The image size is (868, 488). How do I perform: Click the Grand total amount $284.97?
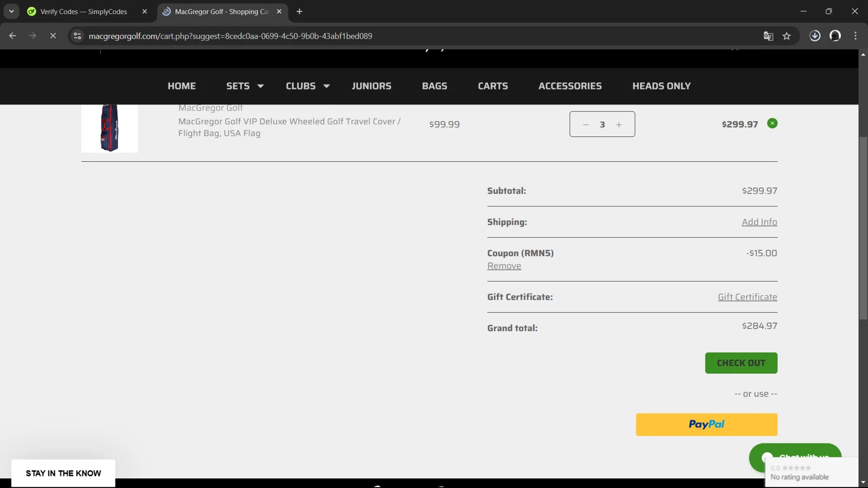pyautogui.click(x=759, y=326)
